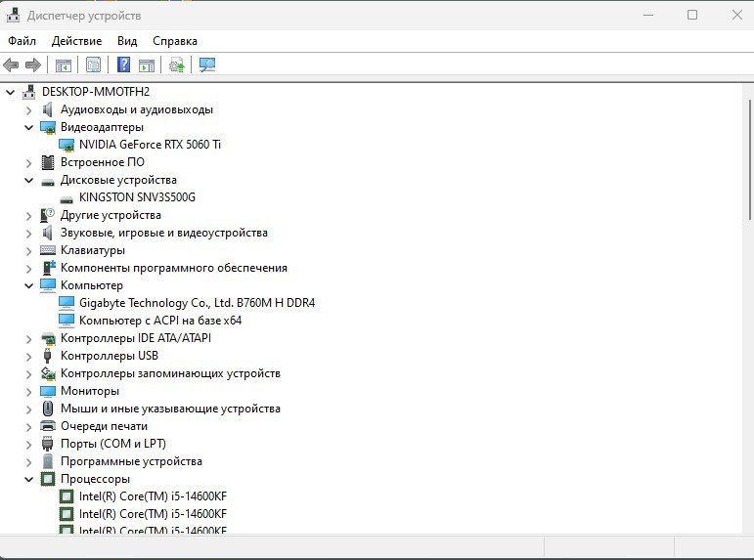Click the Контроллеры USB plug icon
754x560 pixels.
click(47, 356)
